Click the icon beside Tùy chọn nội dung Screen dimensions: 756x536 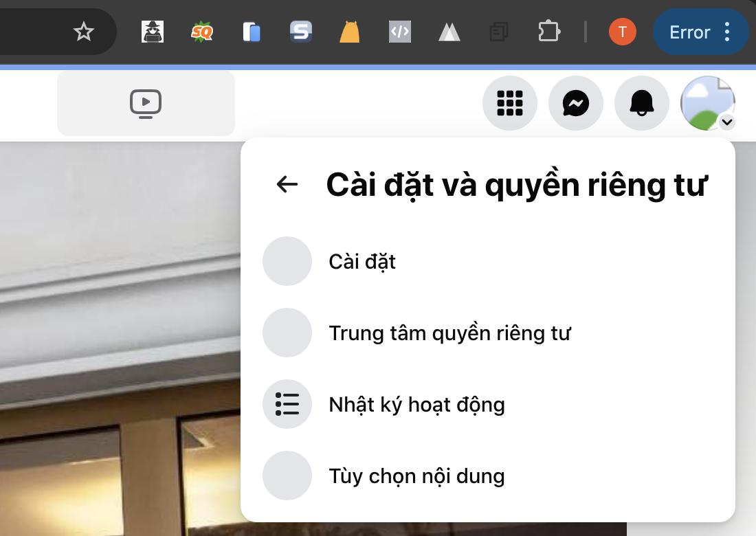[x=287, y=476]
